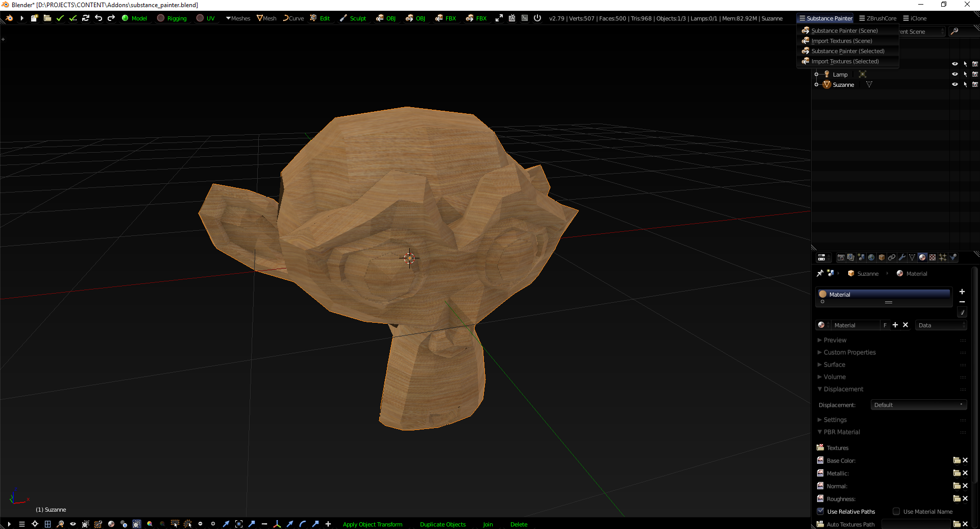This screenshot has height=529, width=980.
Task: Click the Edit mode button
Action: (320, 18)
